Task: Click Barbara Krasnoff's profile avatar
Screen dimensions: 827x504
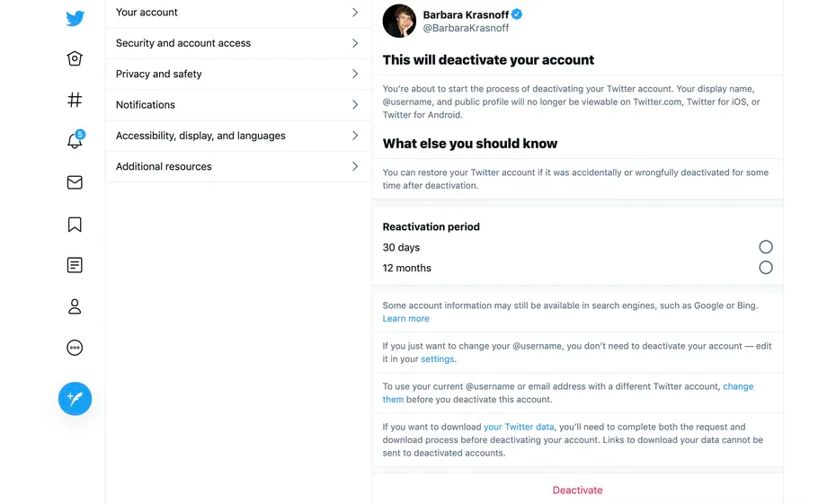Action: (x=399, y=21)
